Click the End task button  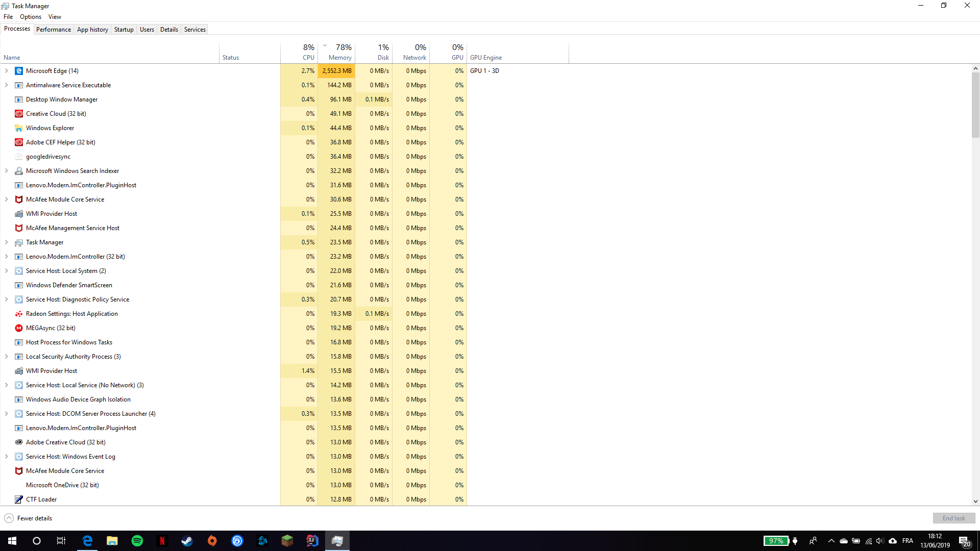[x=954, y=518]
